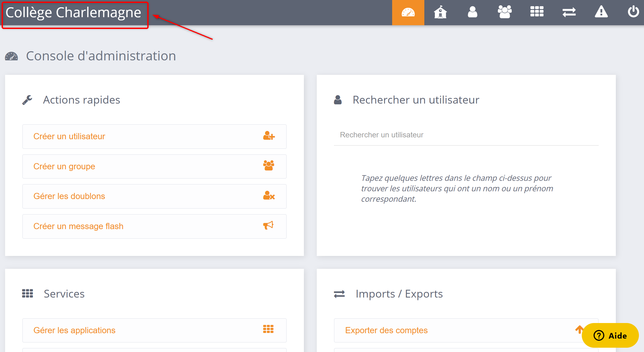The width and height of the screenshot is (644, 352).
Task: Click the Console d'administration heading
Action: (x=101, y=56)
